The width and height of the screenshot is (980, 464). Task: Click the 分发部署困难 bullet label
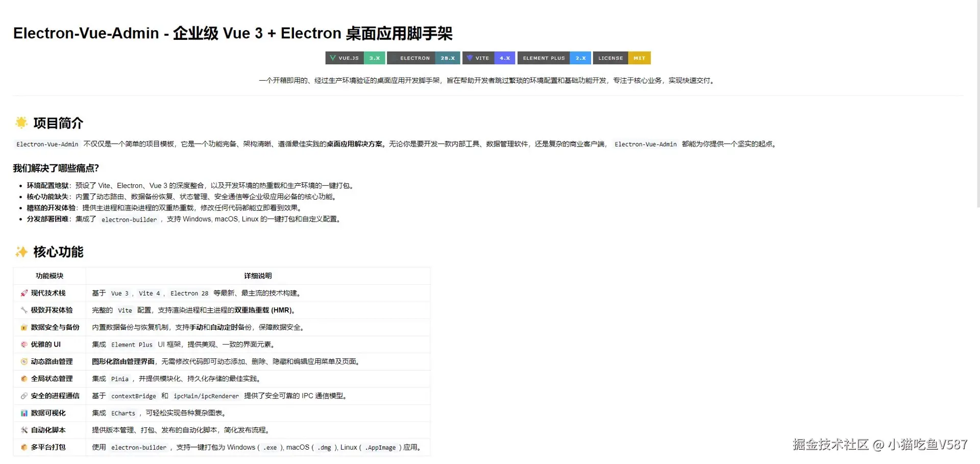(47, 219)
